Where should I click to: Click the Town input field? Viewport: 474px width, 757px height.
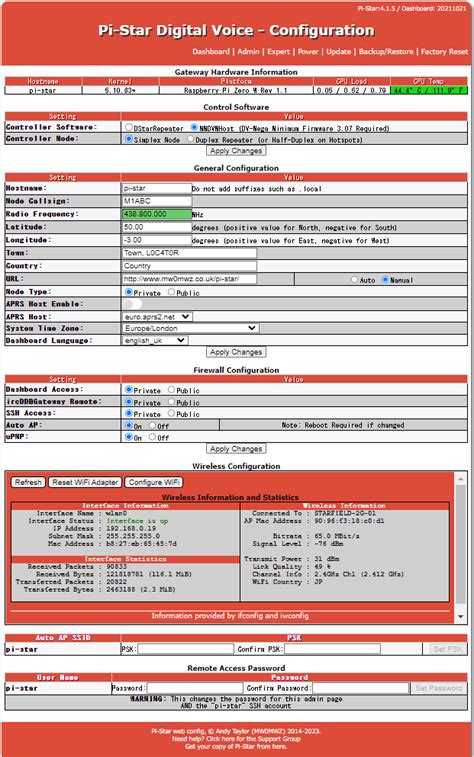[x=189, y=253]
